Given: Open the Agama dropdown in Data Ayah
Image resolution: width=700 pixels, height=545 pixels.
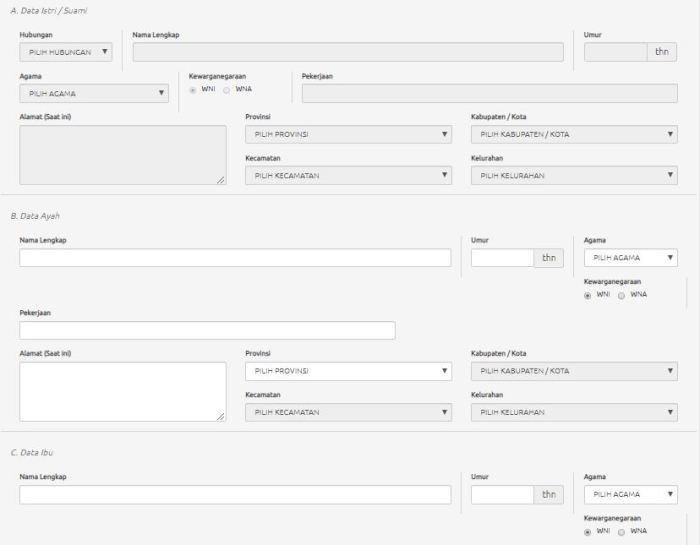Looking at the screenshot, I should pos(631,258).
